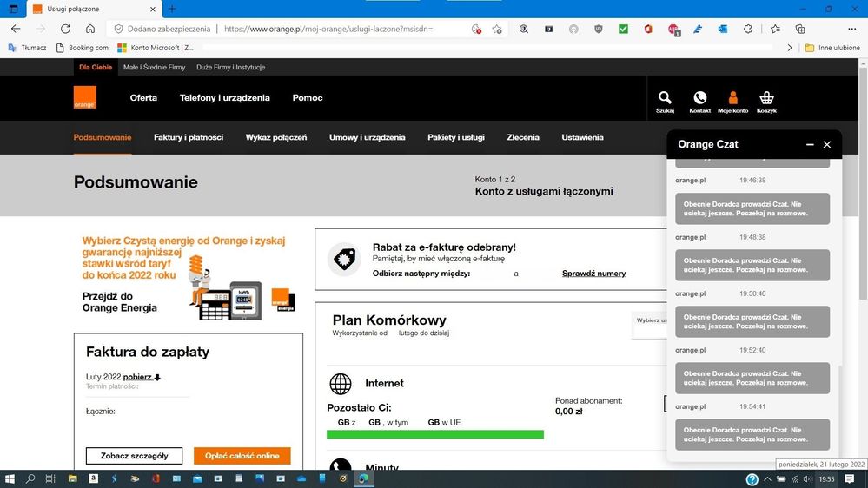Show more bookmarks chevron
This screenshot has width=868, height=488.
[790, 48]
